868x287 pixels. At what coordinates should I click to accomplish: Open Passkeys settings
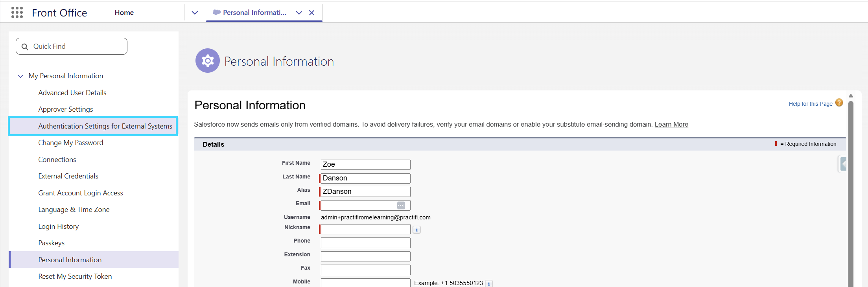click(x=51, y=243)
